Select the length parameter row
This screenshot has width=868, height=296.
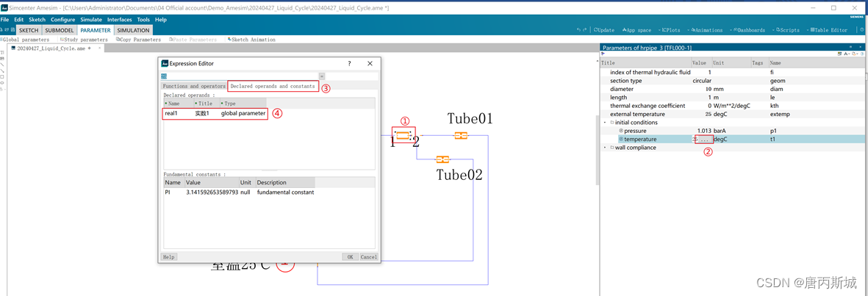click(x=731, y=98)
